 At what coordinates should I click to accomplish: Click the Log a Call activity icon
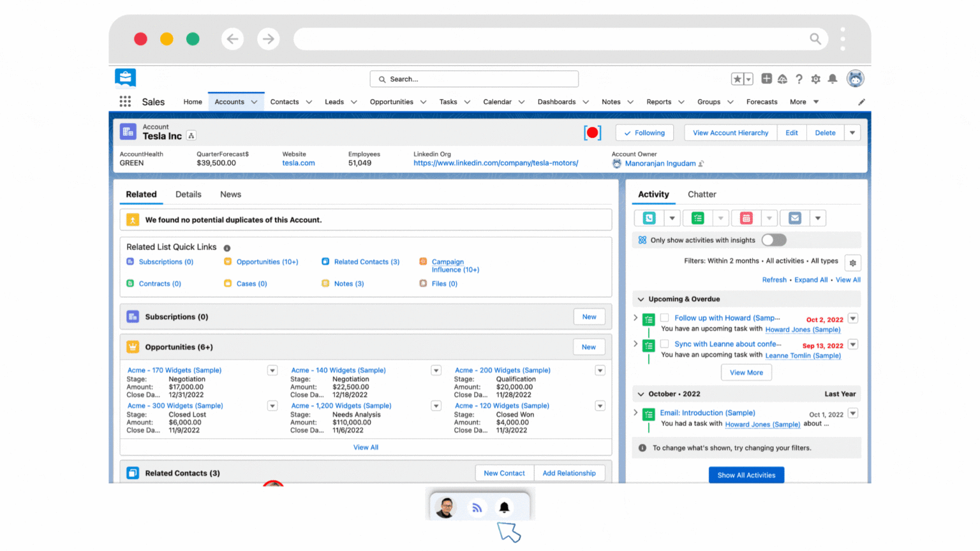click(649, 218)
